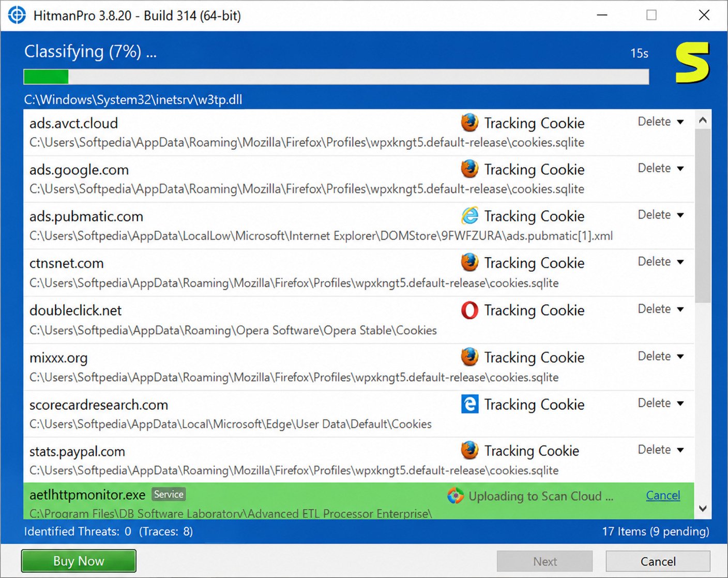728x578 pixels.
Task: Select the ads.google.com entry name
Action: 79,170
